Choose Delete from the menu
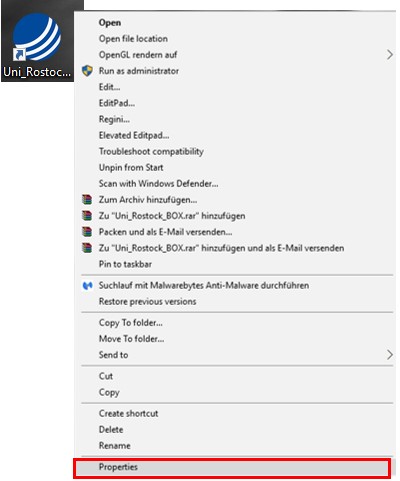Screen dimensions: 400x481 tap(111, 429)
